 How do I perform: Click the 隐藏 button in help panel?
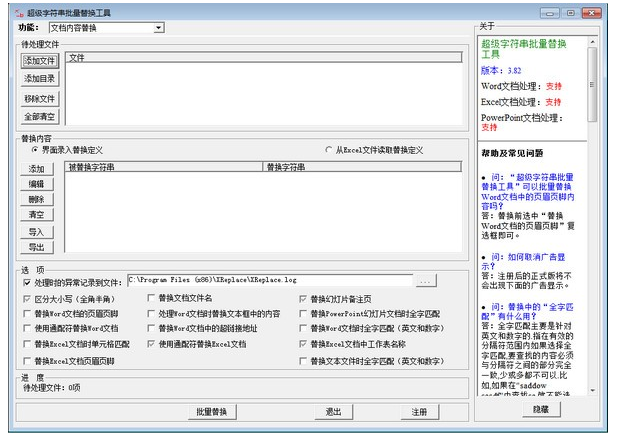539,410
